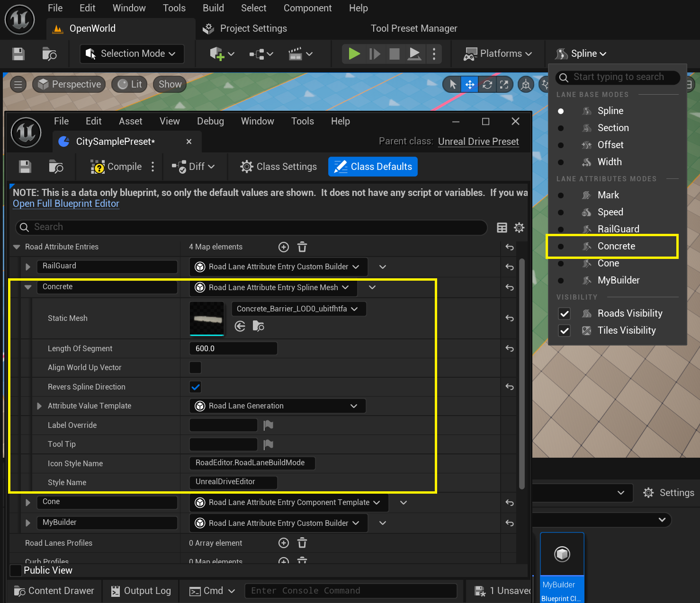
Task: Toggle Roads Visibility checkbox
Action: (564, 313)
